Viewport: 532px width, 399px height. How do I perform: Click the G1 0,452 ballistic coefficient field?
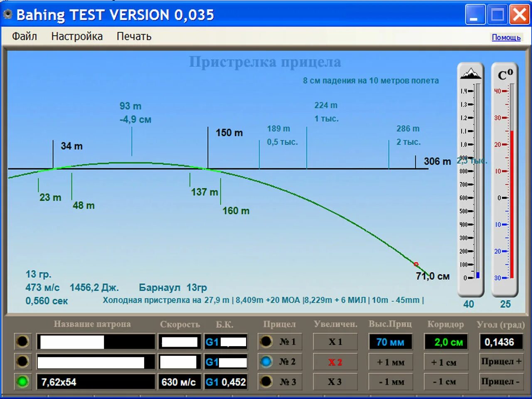click(226, 382)
